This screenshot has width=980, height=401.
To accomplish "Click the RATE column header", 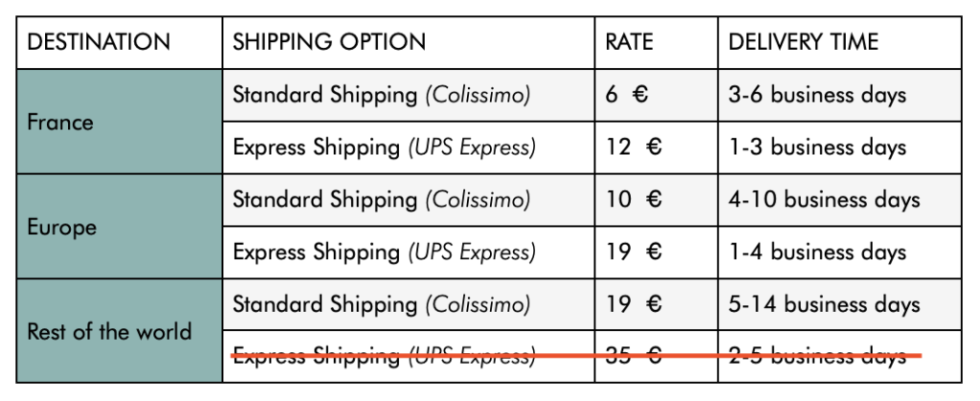I will point(657,42).
